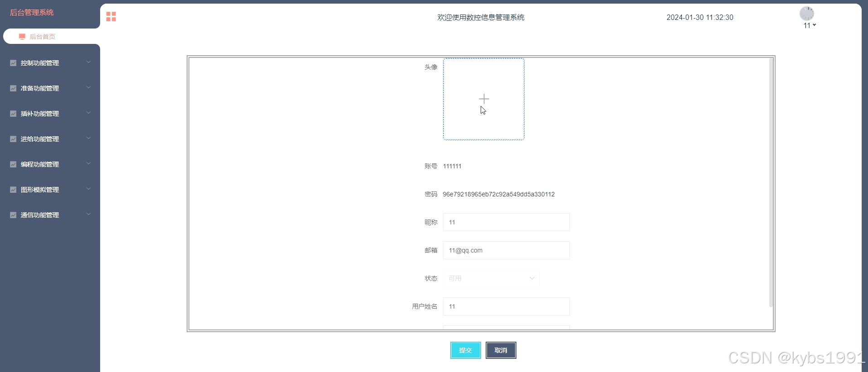Viewport: 868px width, 372px height.
Task: Expand 编程功能管理 chevron arrow
Action: 89,164
